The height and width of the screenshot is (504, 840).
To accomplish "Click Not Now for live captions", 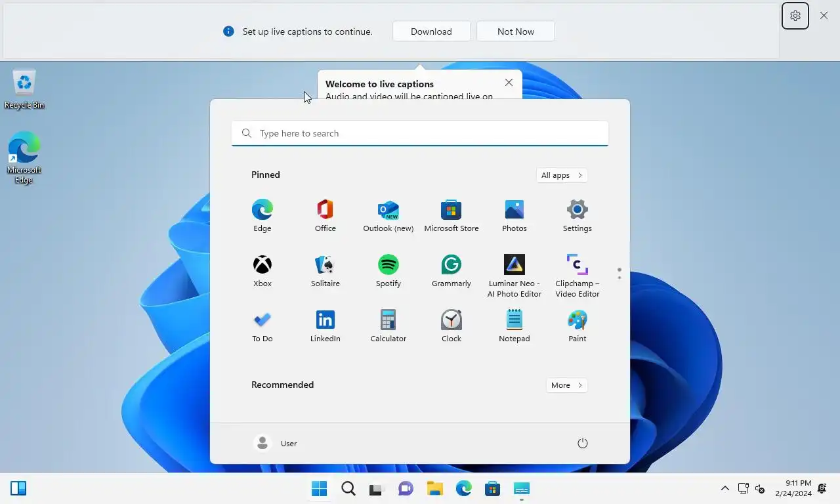I will (515, 31).
